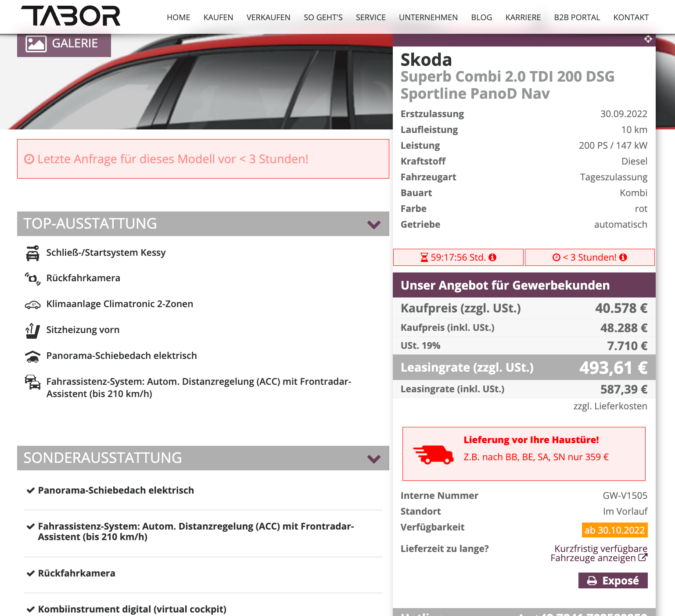Click the checkmark beside Rückfahrkamera under Sonderausstattung
Screen dimensions: 675x616
click(x=30, y=573)
